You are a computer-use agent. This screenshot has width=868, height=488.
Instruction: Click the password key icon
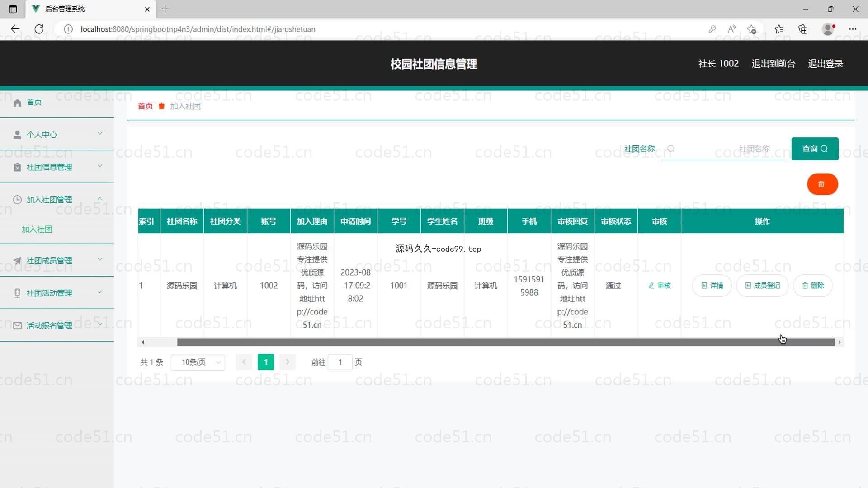pyautogui.click(x=712, y=29)
